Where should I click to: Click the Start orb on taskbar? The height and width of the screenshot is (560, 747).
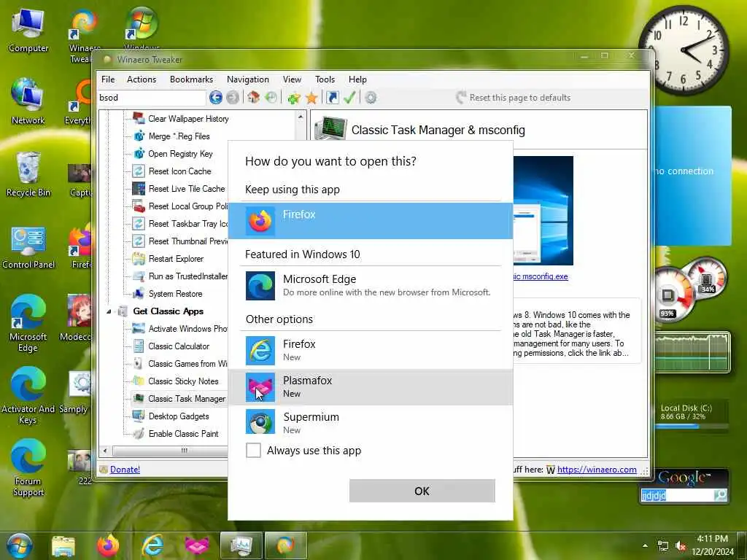click(20, 545)
